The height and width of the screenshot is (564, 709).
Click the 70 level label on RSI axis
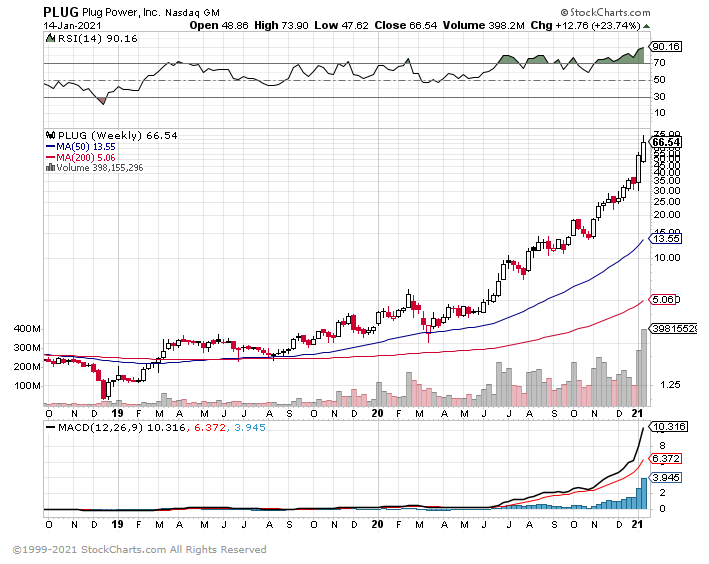[x=659, y=63]
